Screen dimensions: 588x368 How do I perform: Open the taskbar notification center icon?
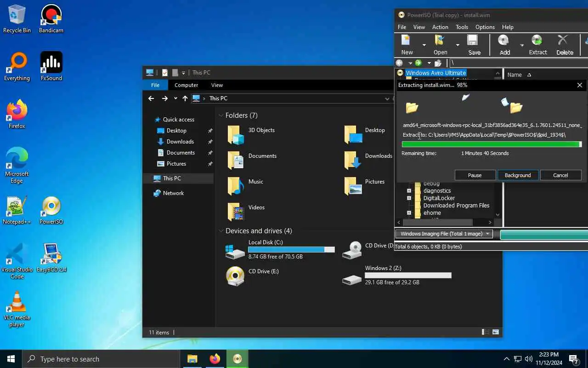[x=574, y=359]
